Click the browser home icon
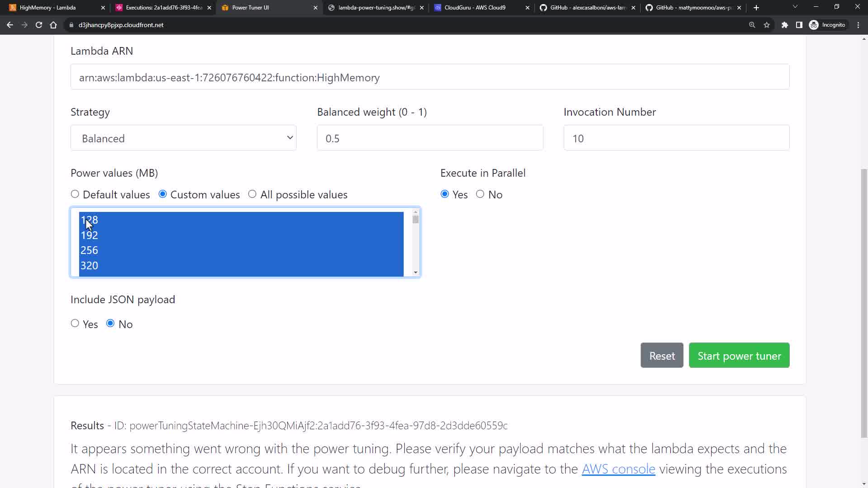This screenshot has height=488, width=868. pyautogui.click(x=53, y=25)
